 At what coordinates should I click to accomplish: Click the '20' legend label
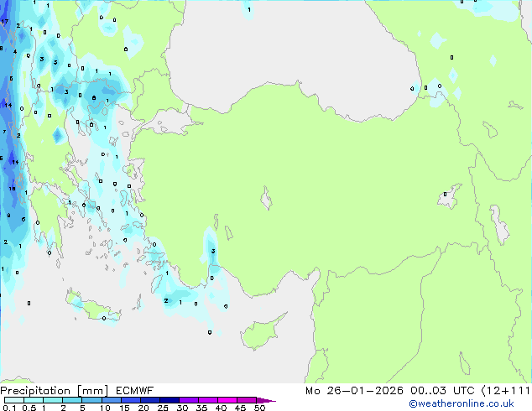point(143,408)
